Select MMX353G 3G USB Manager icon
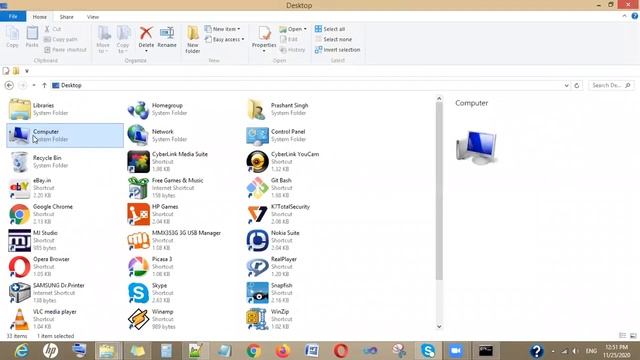The width and height of the screenshot is (640, 360). pos(138,240)
